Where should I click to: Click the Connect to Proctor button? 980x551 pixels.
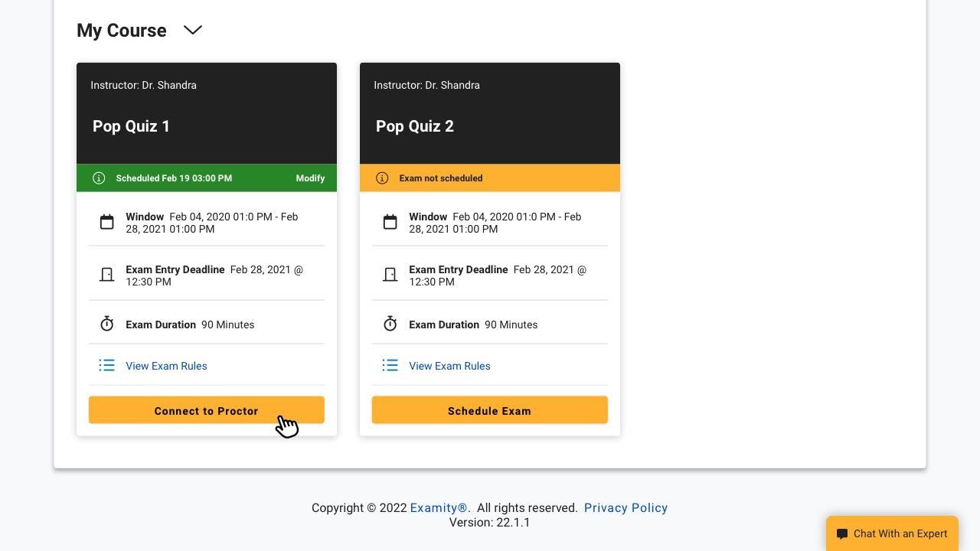point(207,410)
